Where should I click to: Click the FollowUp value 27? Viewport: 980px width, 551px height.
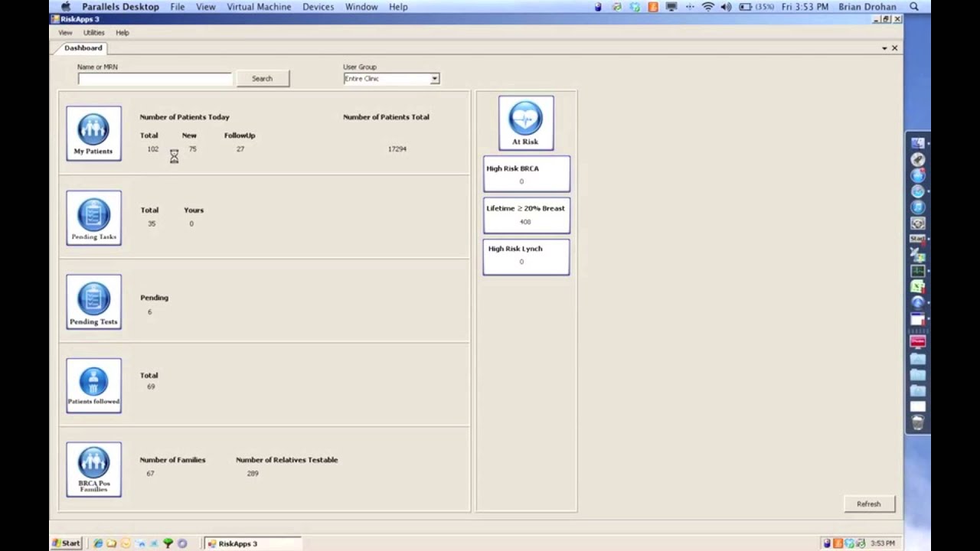pos(240,149)
